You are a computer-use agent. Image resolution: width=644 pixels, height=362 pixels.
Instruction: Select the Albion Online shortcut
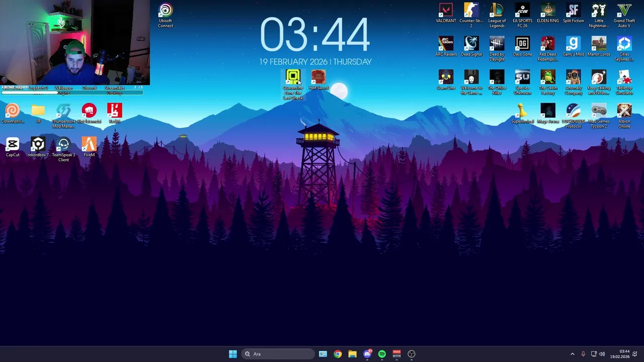(x=624, y=116)
